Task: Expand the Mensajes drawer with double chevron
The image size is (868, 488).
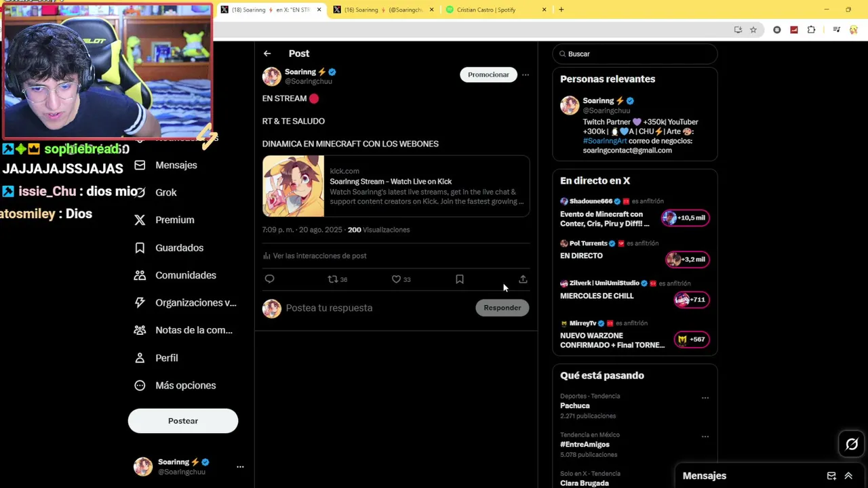Action: (x=848, y=476)
